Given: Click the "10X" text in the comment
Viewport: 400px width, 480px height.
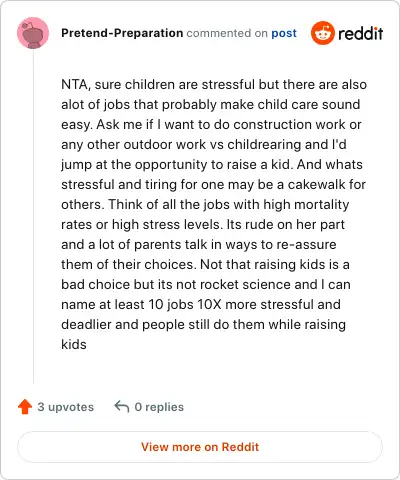Looking at the screenshot, I should 209,304.
